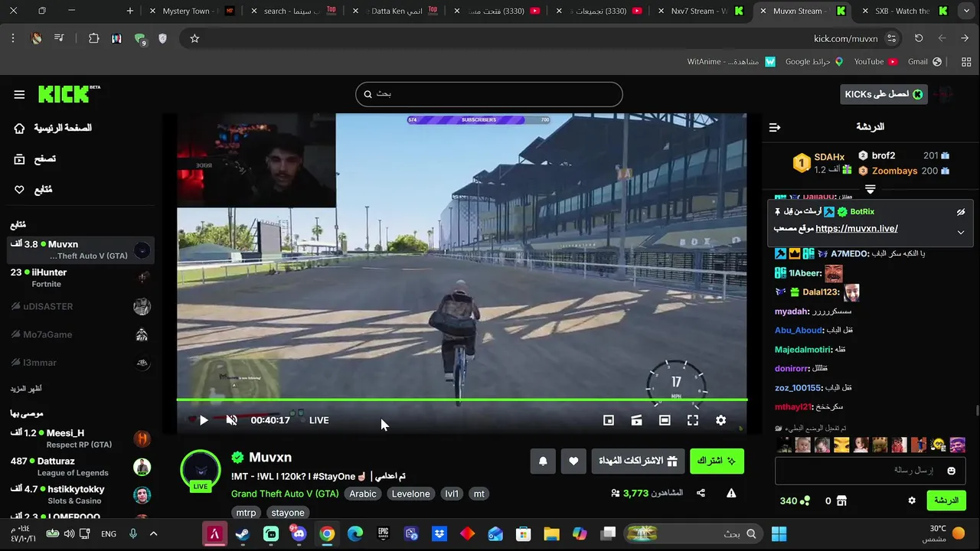Toggle theater mode in player
Viewport: 980px width, 551px height.
click(665, 420)
